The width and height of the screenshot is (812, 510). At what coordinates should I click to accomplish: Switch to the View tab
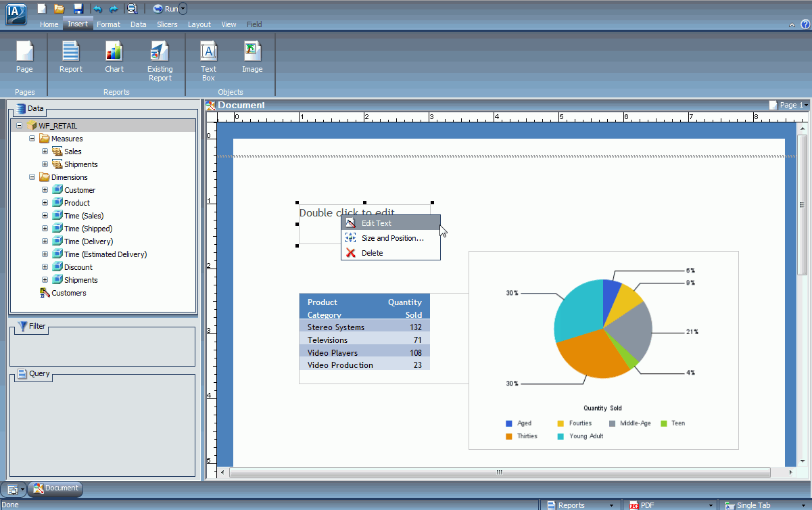coord(229,24)
